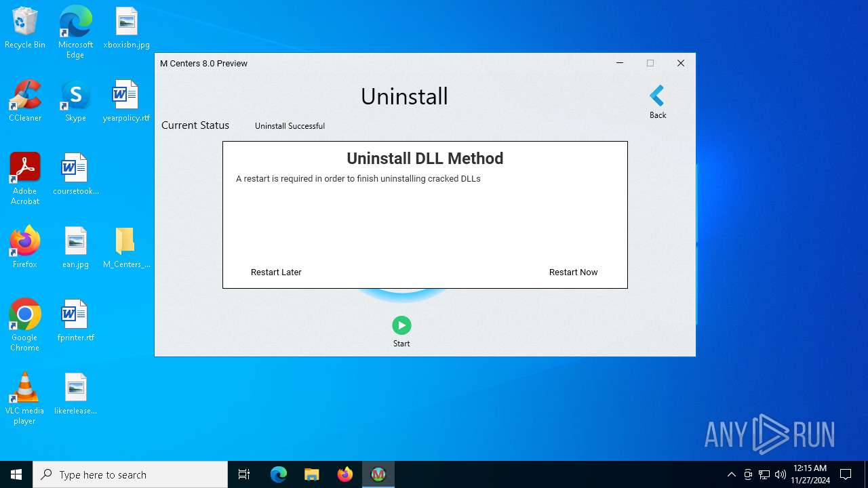Open Google Chrome desktop shortcut
Image resolution: width=868 pixels, height=488 pixels.
click(x=25, y=325)
